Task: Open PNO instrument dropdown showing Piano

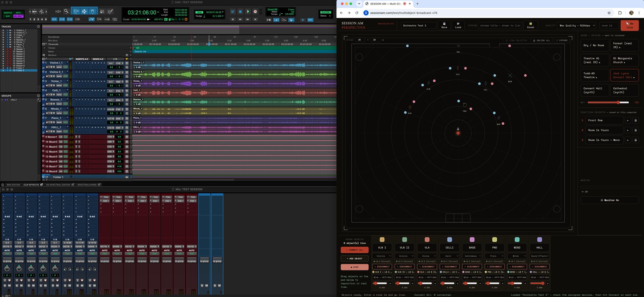Action: (494, 256)
